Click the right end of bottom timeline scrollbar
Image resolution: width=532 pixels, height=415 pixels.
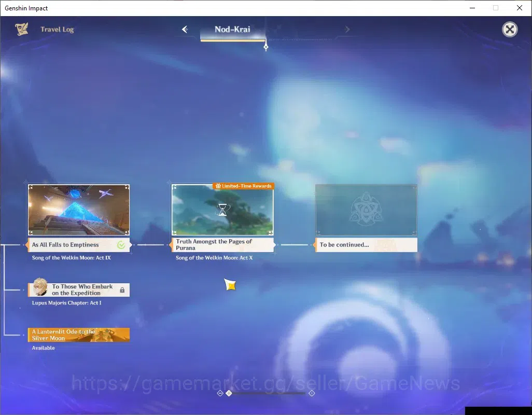pos(312,393)
